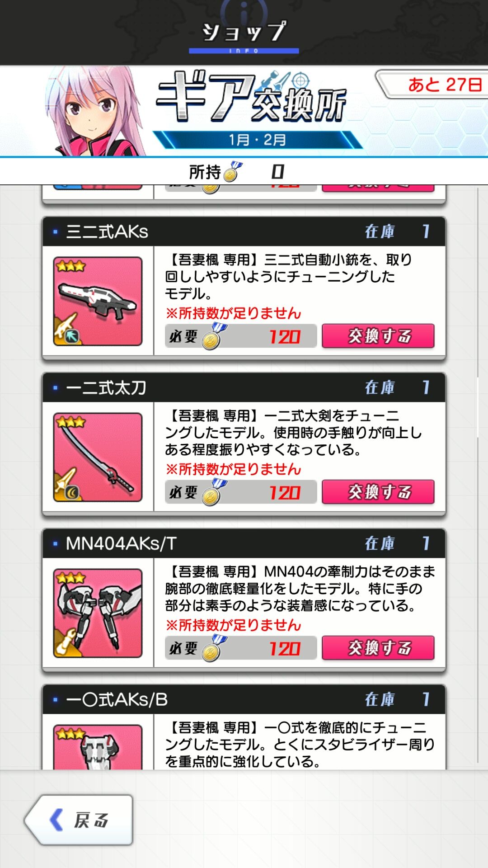Tap the 一〇式AKs/B gear item icon

pos(98,747)
